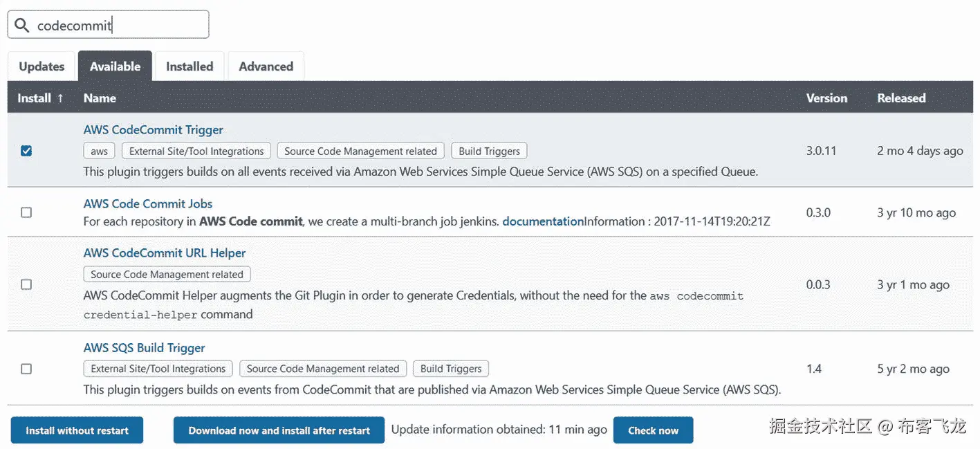This screenshot has width=980, height=449.
Task: Check the AWS Code Commit Jobs checkbox
Action: point(26,212)
